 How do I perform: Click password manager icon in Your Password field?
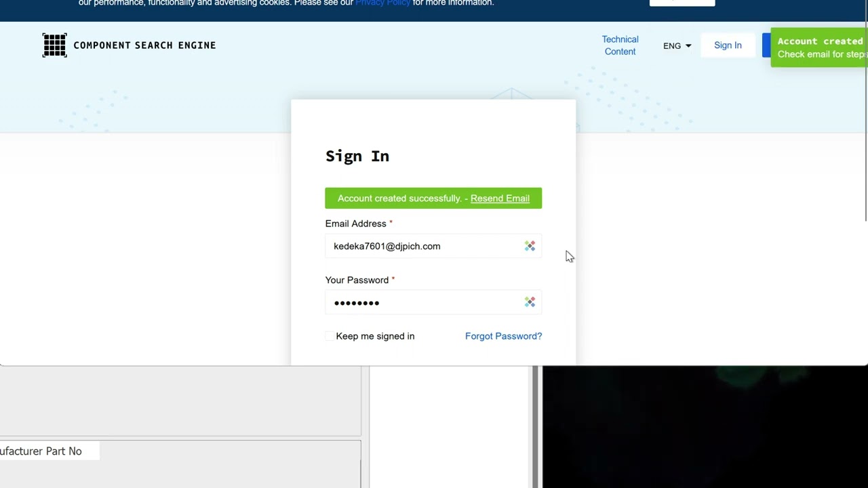coord(530,302)
